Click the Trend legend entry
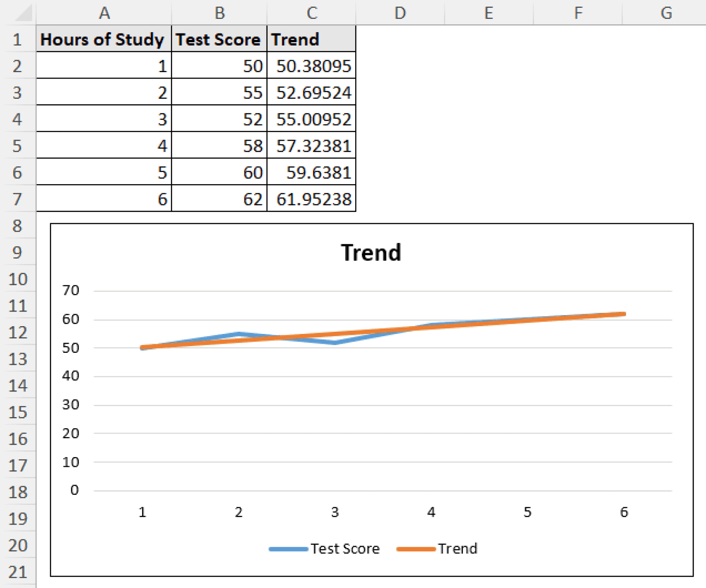 coord(437,548)
